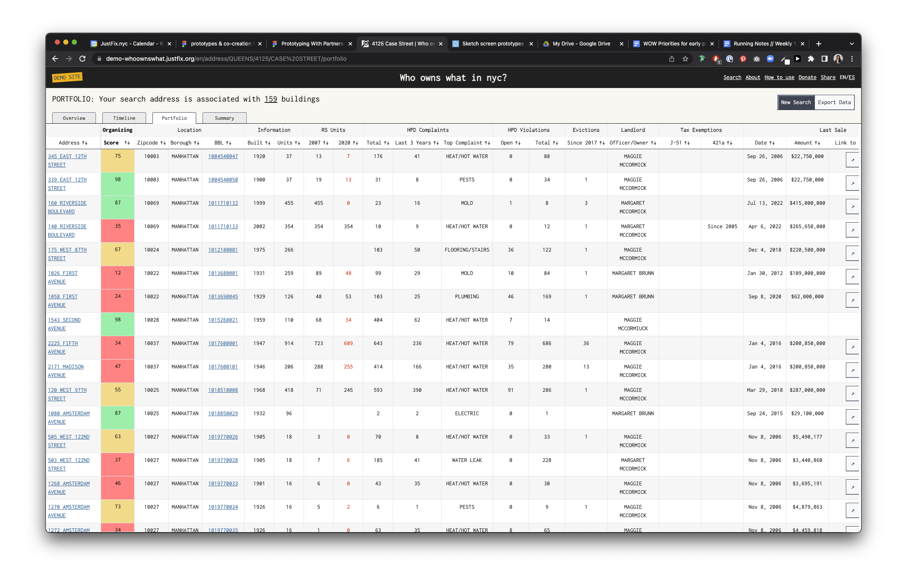Viewport: 924px width, 578px height.
Task: Click the share page icon in address bar
Action: pos(672,59)
